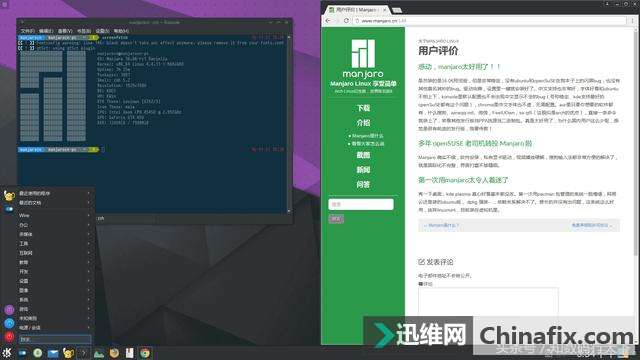Open 帮助 menu in Konsole window

(x=121, y=31)
